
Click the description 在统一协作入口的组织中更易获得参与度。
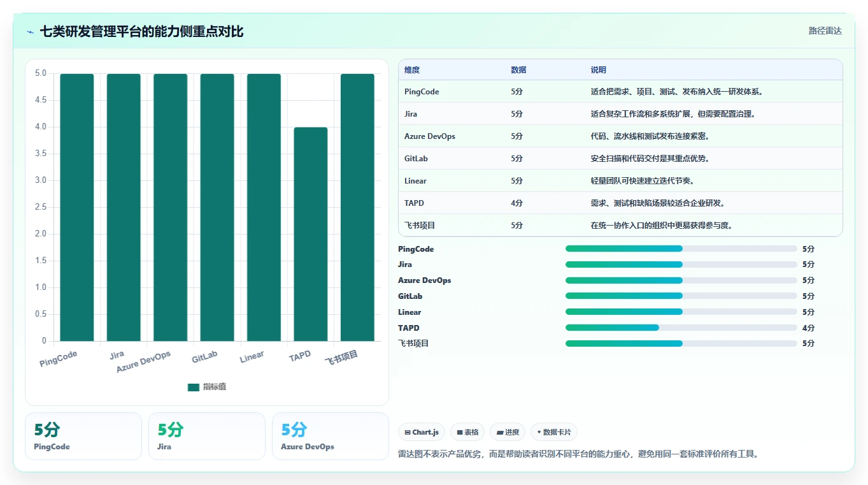[662, 226]
